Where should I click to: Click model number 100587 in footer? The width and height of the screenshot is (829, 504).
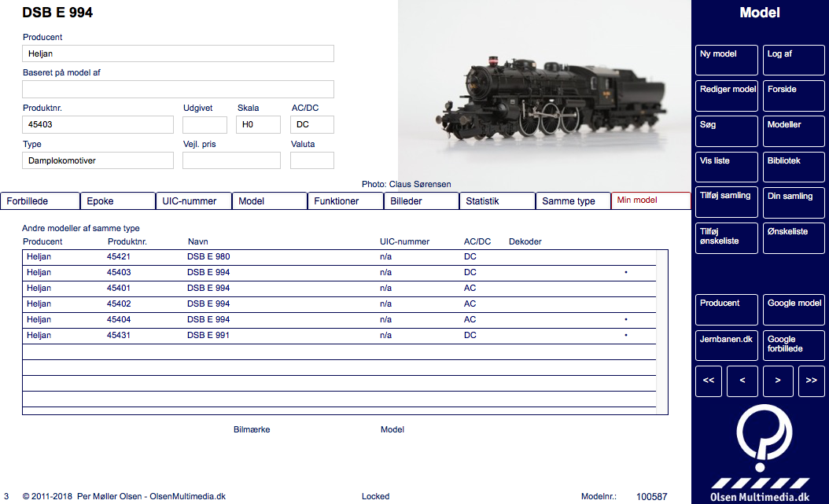tap(652, 497)
